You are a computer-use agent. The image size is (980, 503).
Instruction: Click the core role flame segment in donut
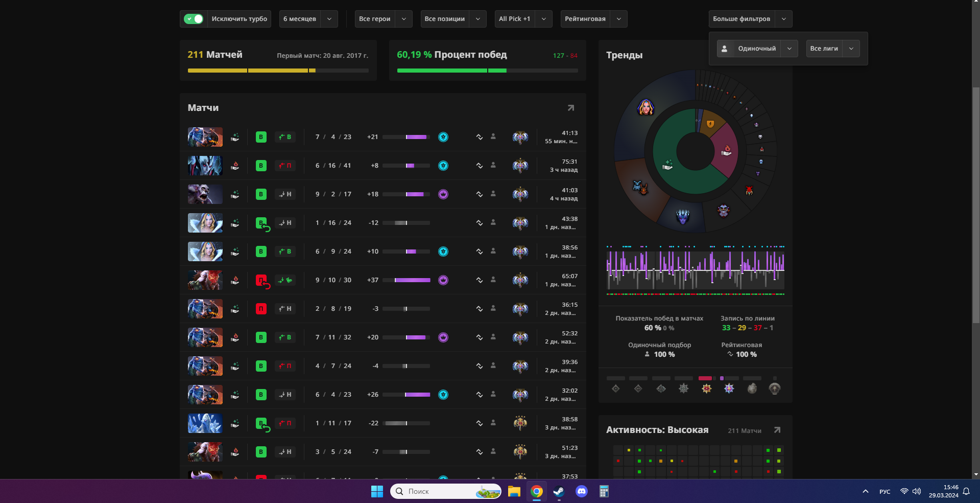tap(726, 150)
